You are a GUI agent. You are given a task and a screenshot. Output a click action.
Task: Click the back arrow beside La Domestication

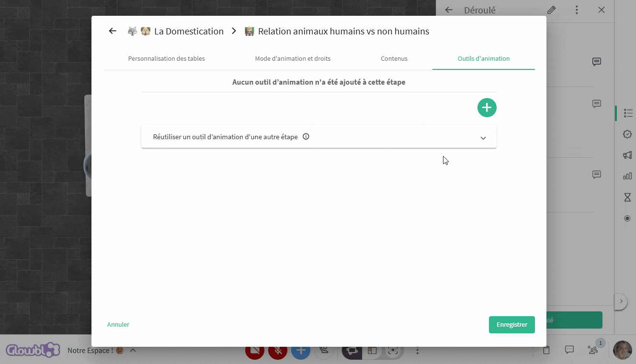(113, 31)
